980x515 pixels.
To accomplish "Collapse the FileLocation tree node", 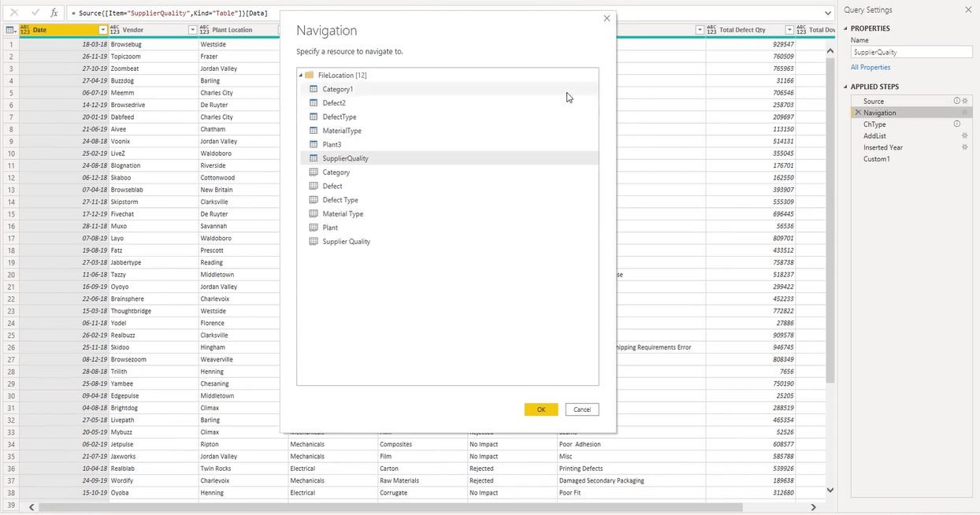I will (301, 75).
